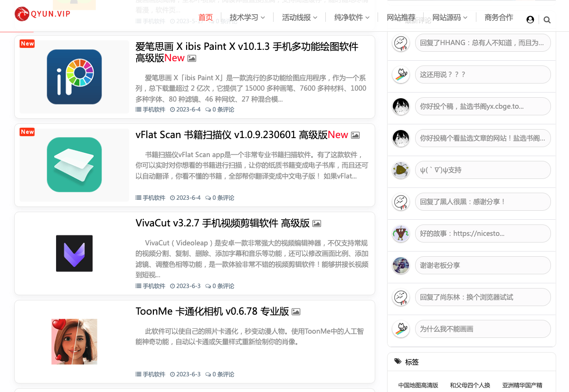Click avatar next to '回复了黑人很黑' comment
This screenshot has height=392, width=569.
coord(401,202)
